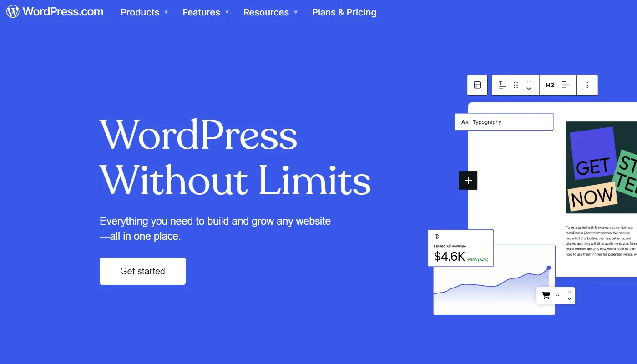This screenshot has height=364, width=637.
Task: Open the three-dot block options menu
Action: [587, 85]
